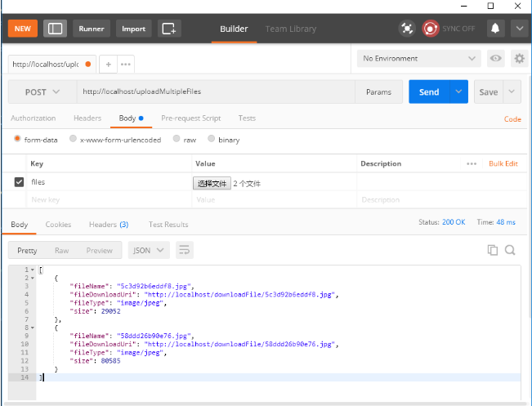Click the empty Description field
This screenshot has width=532, height=406.
442,200
